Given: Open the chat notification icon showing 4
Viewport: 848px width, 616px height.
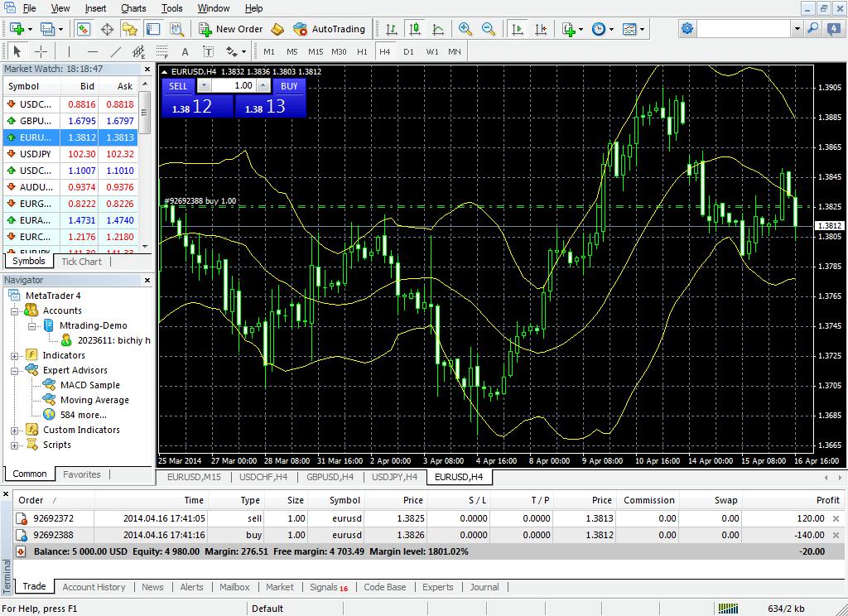Looking at the screenshot, I should 833,28.
